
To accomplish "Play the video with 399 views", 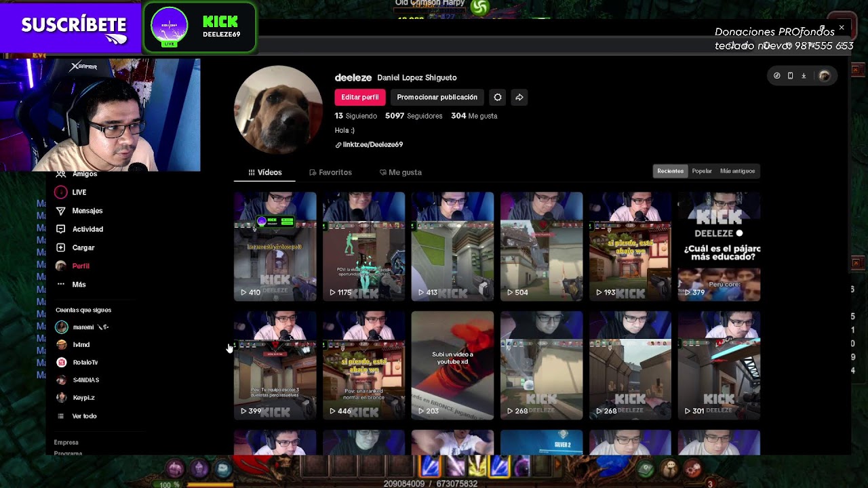I will coord(275,365).
